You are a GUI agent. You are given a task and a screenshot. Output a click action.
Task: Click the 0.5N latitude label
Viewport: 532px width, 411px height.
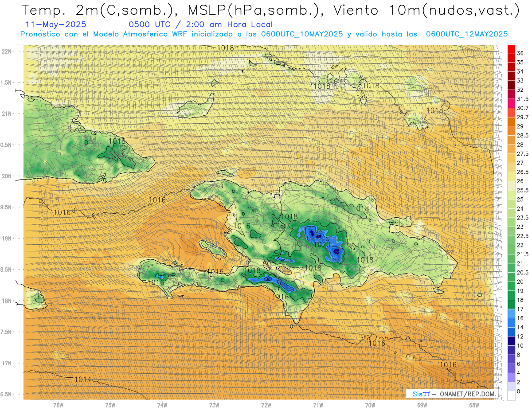(x=7, y=145)
